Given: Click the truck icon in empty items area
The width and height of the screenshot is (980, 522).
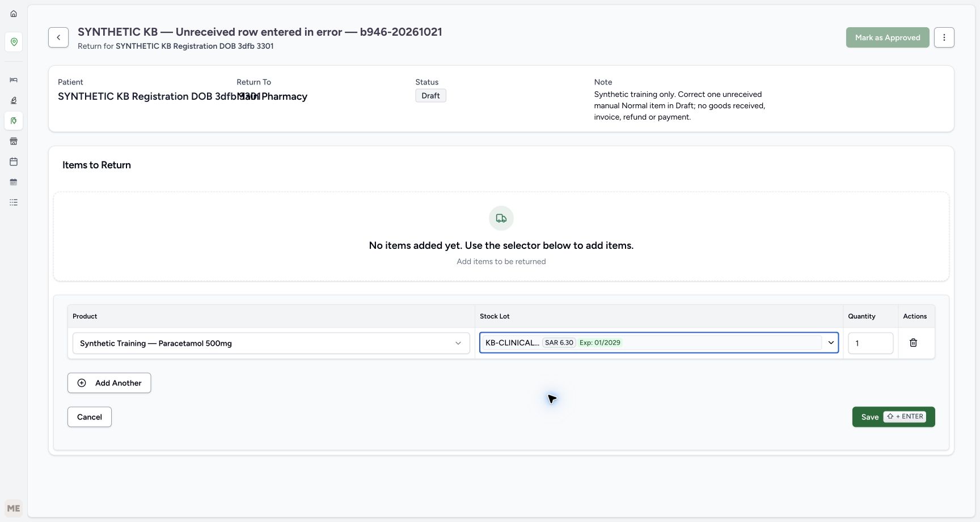Looking at the screenshot, I should click(x=501, y=218).
